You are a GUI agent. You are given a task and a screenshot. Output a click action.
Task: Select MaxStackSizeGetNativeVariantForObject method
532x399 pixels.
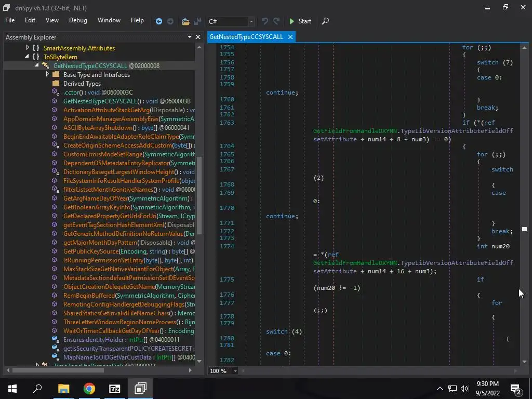click(x=129, y=269)
